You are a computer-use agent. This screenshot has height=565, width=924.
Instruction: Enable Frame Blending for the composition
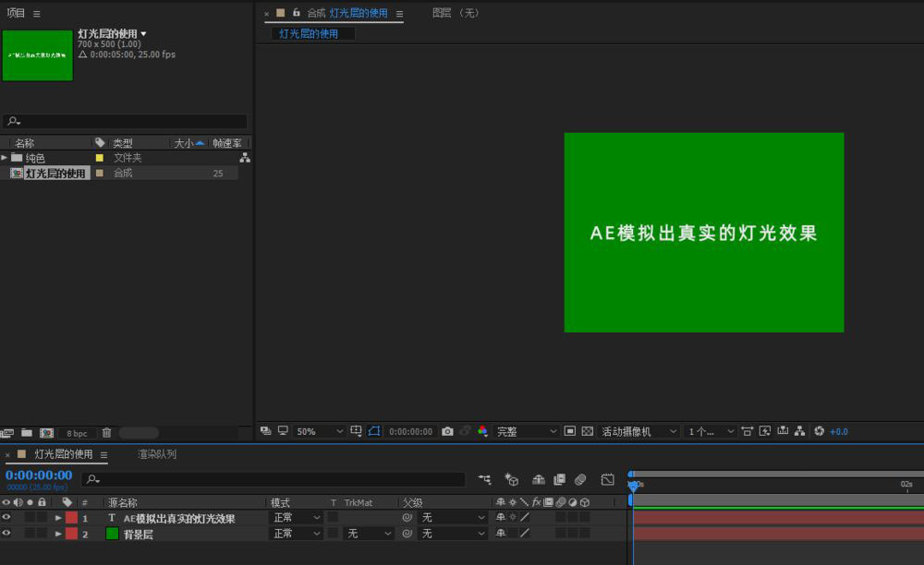coord(558,479)
